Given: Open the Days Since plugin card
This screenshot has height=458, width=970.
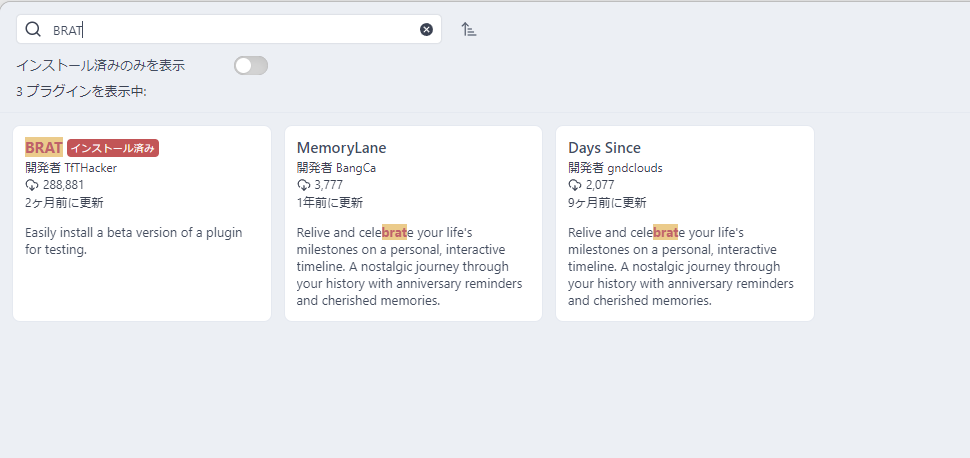Looking at the screenshot, I should click(x=685, y=223).
